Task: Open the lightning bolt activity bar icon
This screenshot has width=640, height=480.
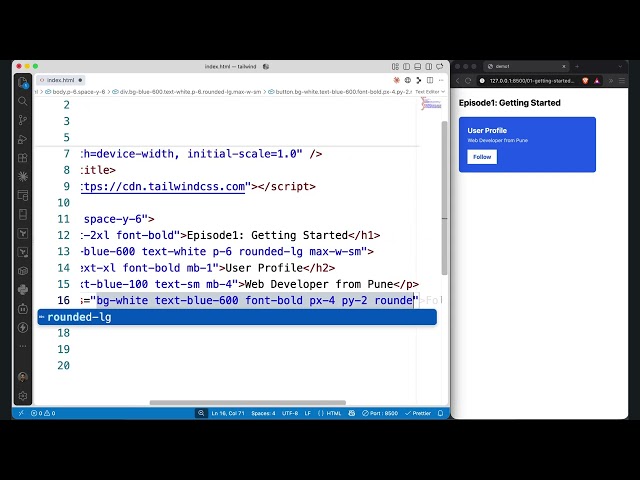Action: click(23, 327)
